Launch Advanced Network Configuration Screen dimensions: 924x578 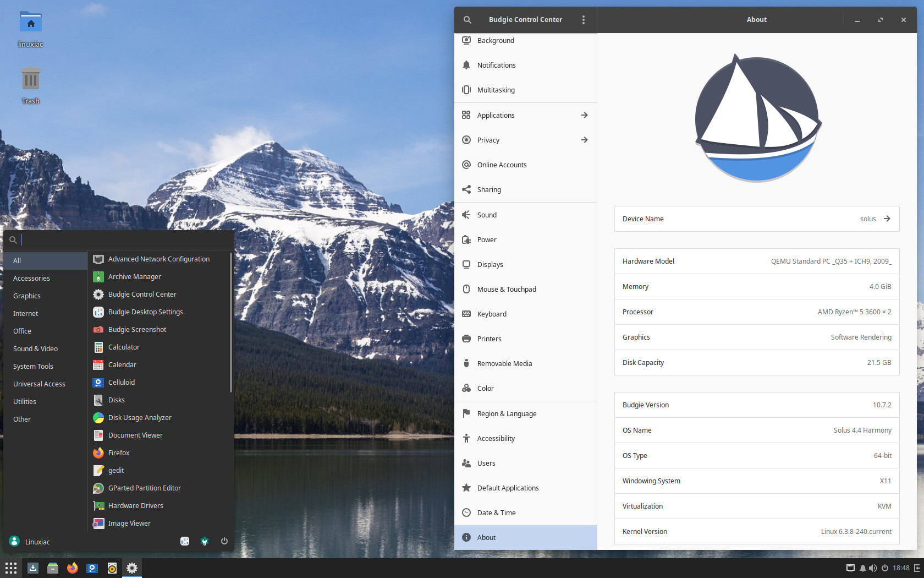tap(158, 259)
